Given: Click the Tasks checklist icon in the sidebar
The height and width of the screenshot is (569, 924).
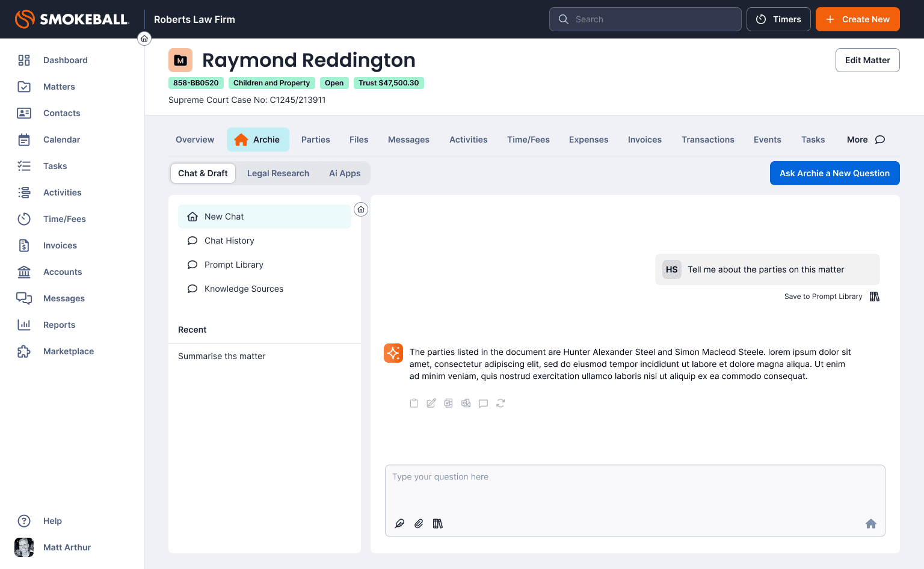Looking at the screenshot, I should [24, 166].
